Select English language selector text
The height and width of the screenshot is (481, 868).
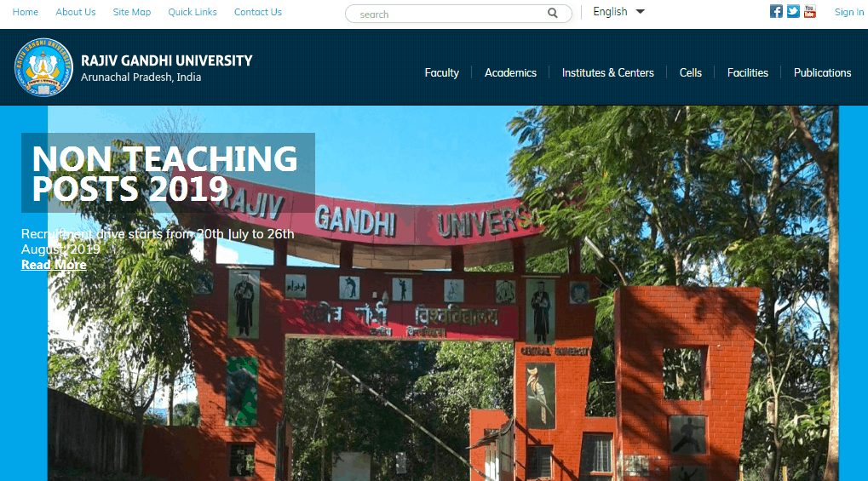click(x=610, y=12)
